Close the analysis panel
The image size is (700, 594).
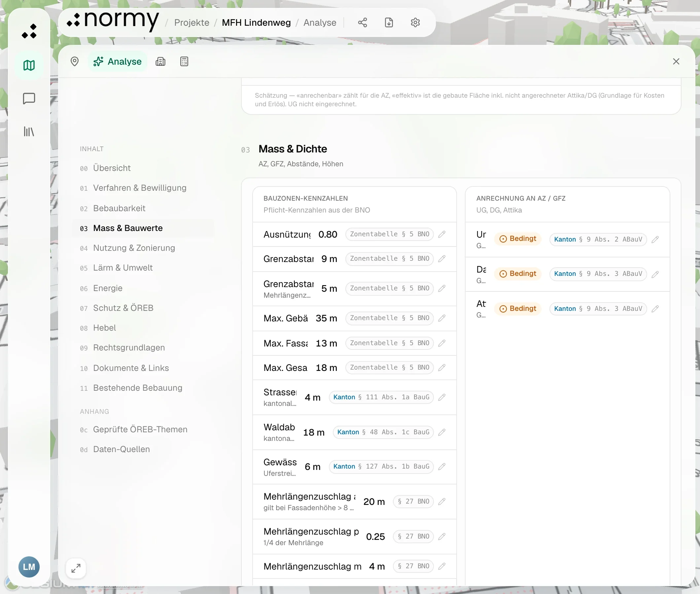pyautogui.click(x=676, y=61)
